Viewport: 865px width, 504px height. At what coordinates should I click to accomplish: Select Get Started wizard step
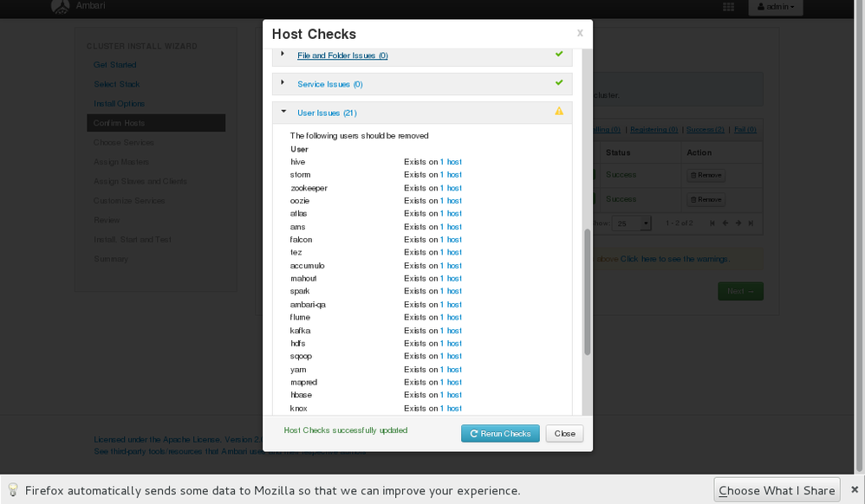(114, 65)
